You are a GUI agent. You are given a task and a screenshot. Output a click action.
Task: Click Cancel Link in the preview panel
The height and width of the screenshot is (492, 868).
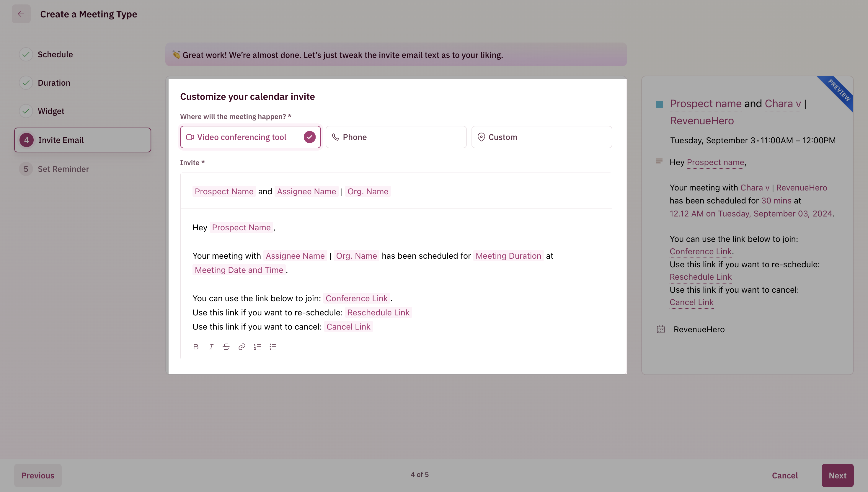coord(691,302)
